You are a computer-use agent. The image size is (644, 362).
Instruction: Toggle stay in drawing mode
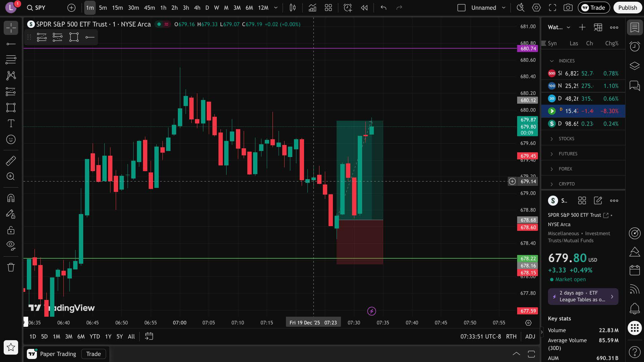tap(11, 214)
